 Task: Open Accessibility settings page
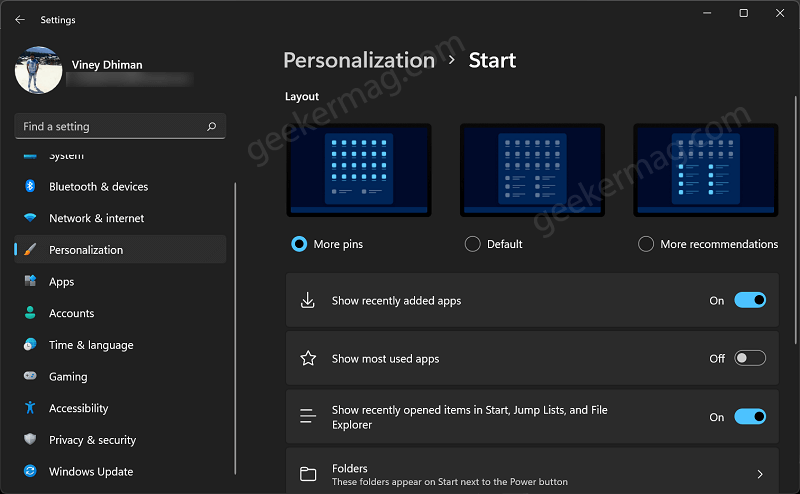coord(120,408)
